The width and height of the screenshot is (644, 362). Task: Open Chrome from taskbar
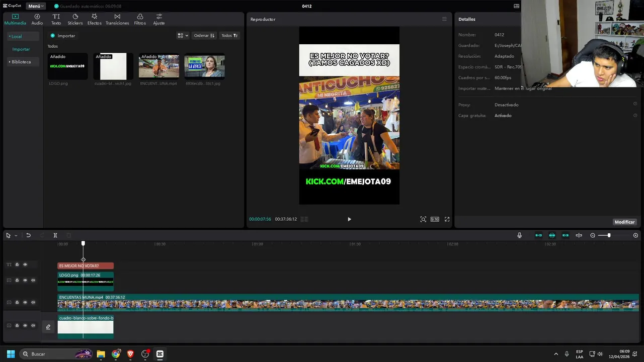tap(116, 354)
